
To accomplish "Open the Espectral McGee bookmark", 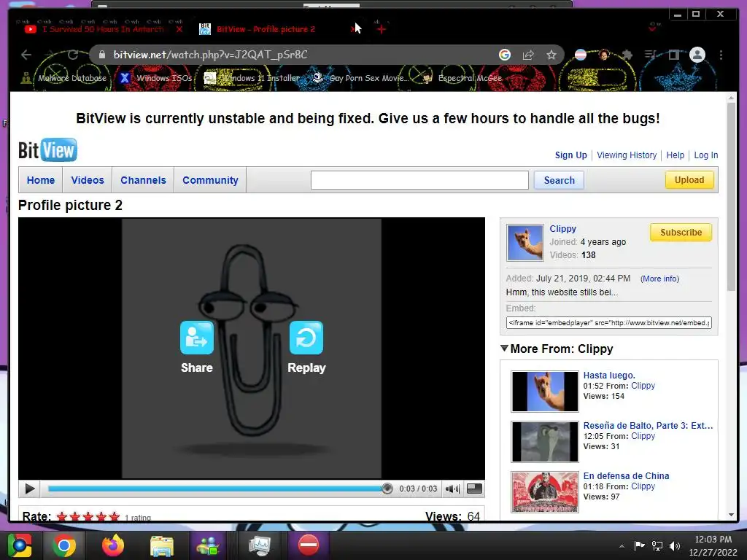I will tap(462, 78).
